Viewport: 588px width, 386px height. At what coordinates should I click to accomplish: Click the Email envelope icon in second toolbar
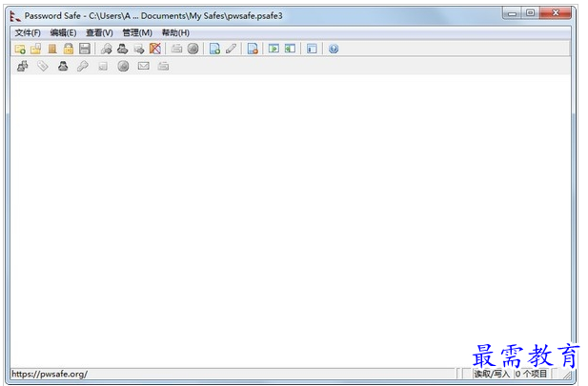(143, 66)
